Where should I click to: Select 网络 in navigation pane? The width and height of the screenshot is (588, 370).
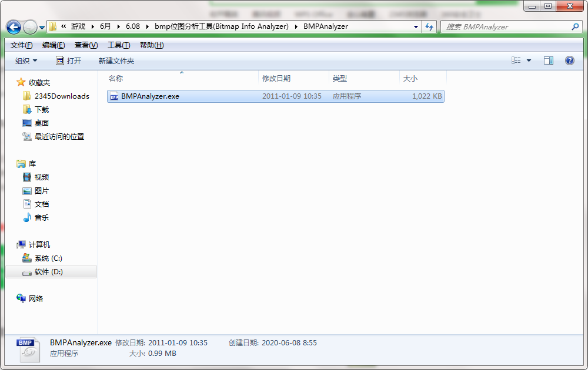pyautogui.click(x=36, y=298)
